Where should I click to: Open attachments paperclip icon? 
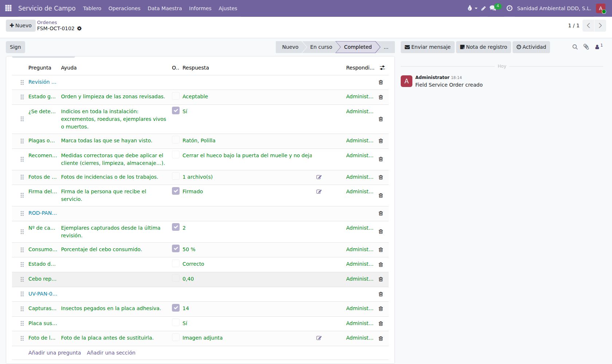tap(586, 47)
